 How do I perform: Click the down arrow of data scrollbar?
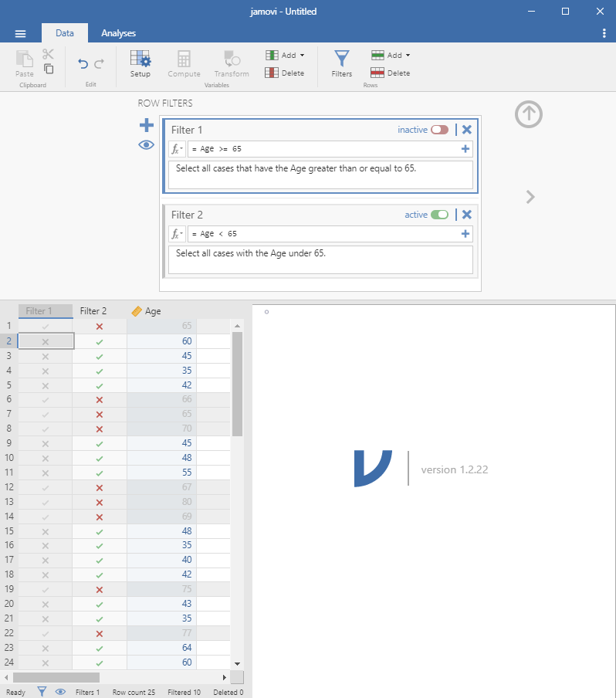pyautogui.click(x=237, y=664)
